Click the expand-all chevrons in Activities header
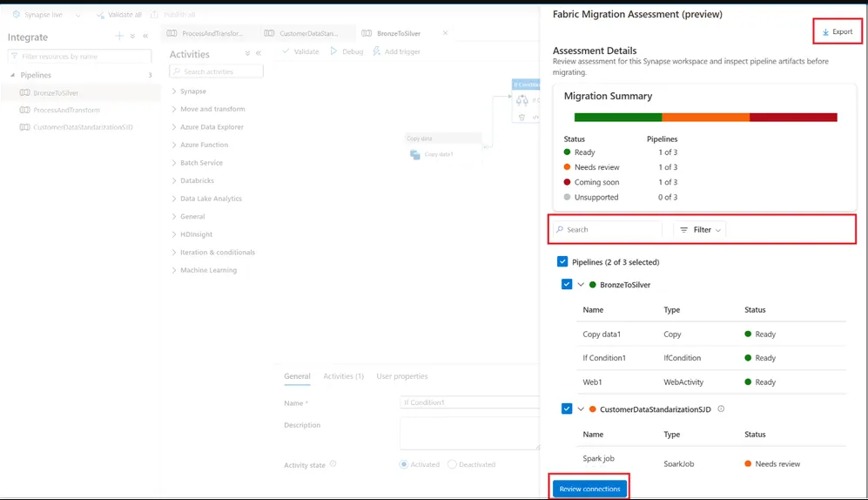This screenshot has width=868, height=500. (x=247, y=54)
